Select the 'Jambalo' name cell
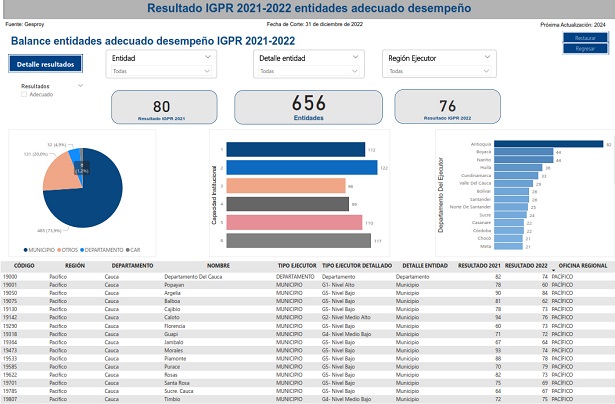The height and width of the screenshot is (404, 615). click(173, 342)
